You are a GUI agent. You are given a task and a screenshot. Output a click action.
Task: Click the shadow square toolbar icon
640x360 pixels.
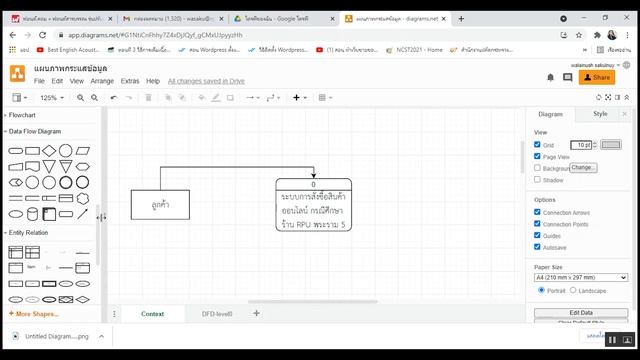[x=230, y=98]
